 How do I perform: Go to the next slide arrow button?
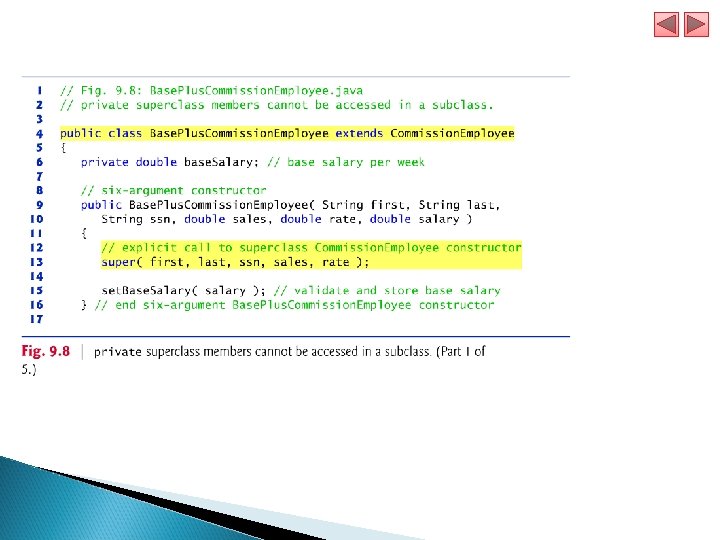(x=696, y=24)
